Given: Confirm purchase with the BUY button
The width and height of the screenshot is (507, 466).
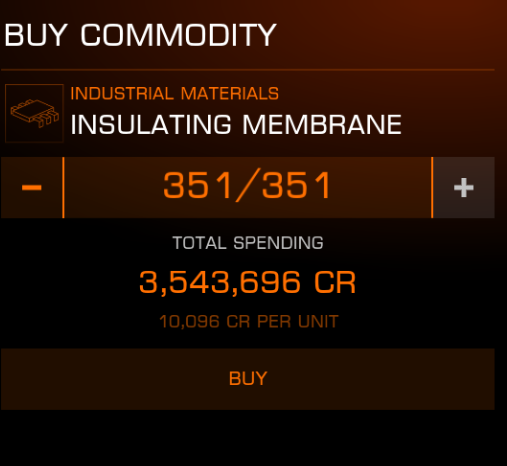Looking at the screenshot, I should tap(248, 379).
